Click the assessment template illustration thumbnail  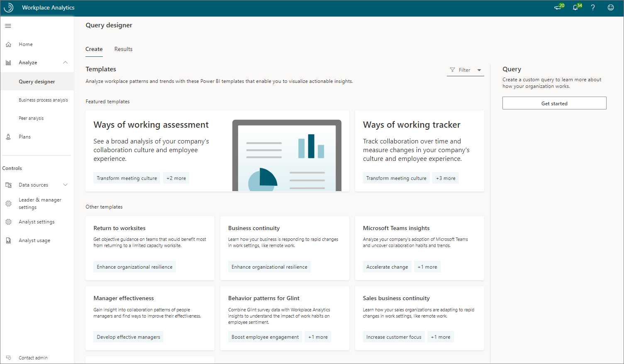(287, 155)
